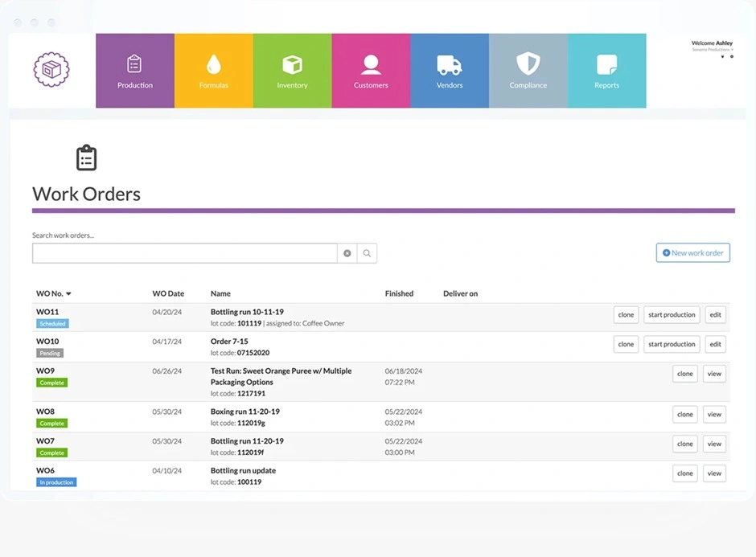
Task: Click in the Search work orders field
Action: click(184, 253)
